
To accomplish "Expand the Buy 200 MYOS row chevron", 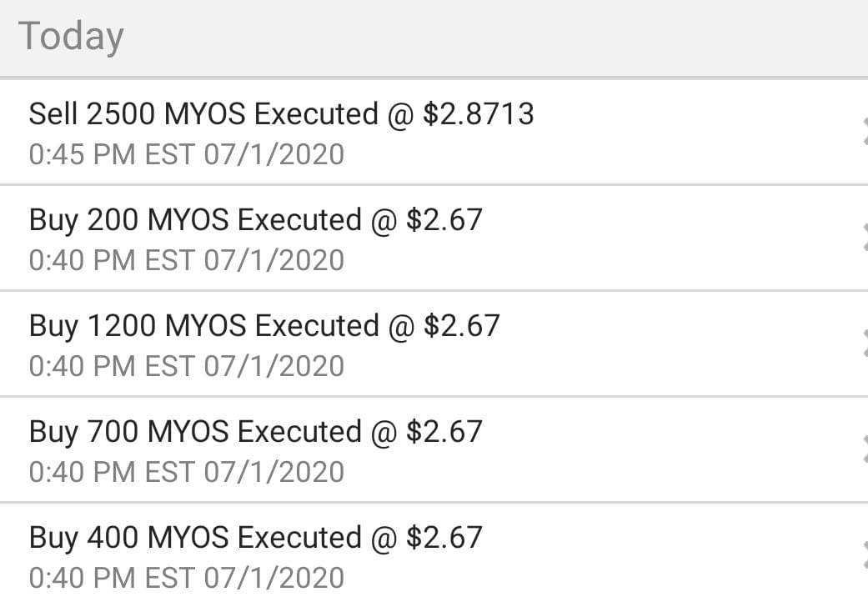I will (862, 238).
